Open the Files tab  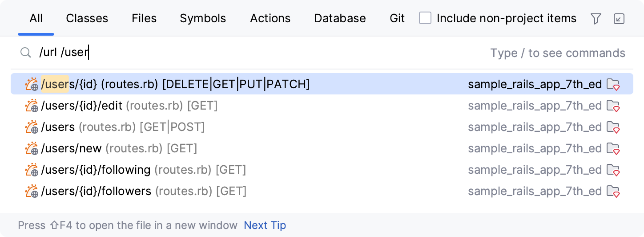coord(144,18)
